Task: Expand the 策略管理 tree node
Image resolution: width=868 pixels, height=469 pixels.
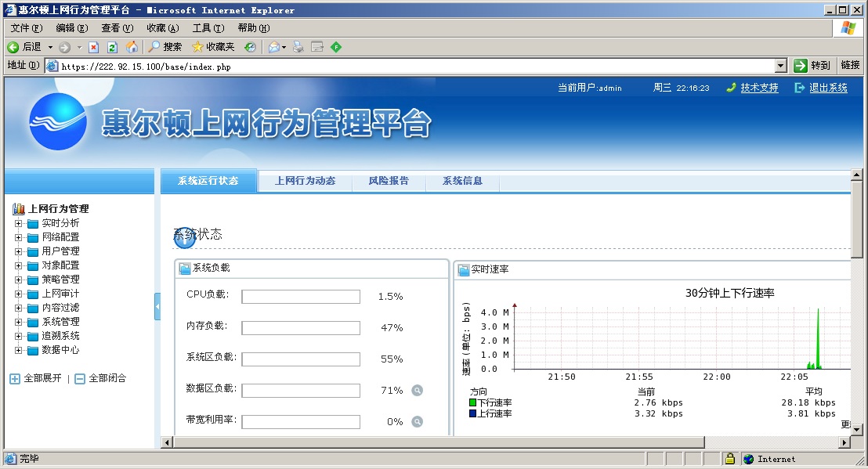Action: click(x=18, y=280)
